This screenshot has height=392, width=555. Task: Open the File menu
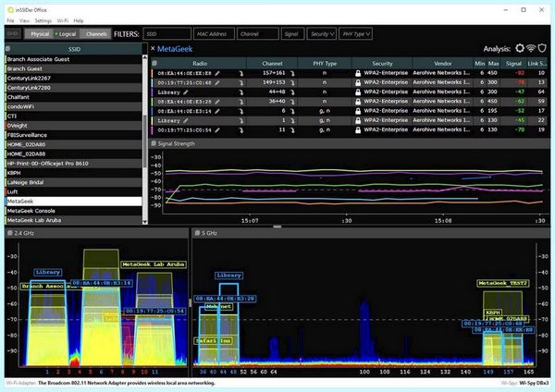[10, 20]
